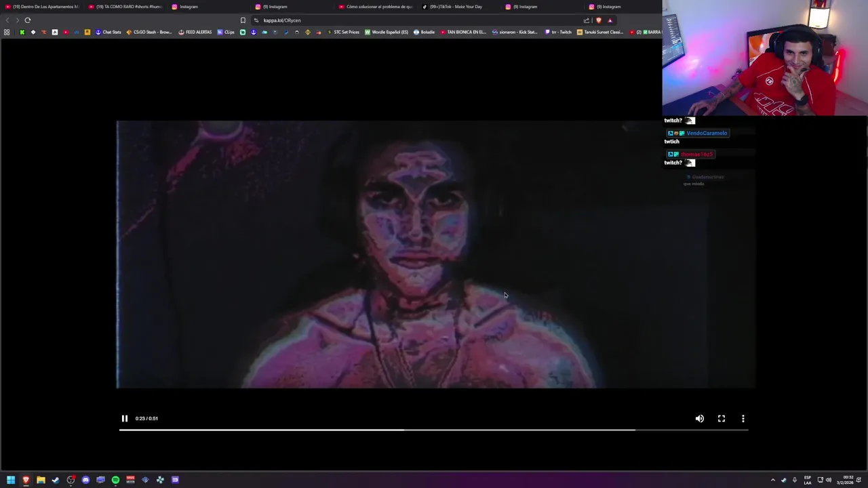Screen dimensions: 868x488
Task: Switch to 'Cómo solucionar el problema' tab
Action: tap(376, 7)
